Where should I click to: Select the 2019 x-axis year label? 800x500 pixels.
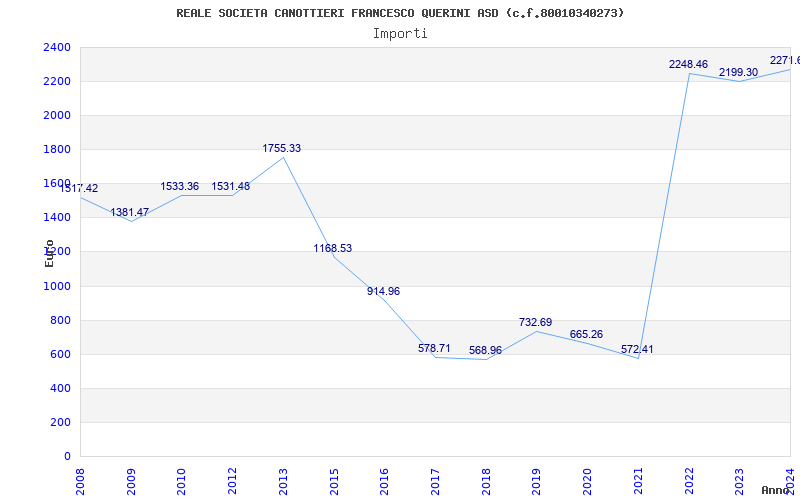[x=536, y=481]
